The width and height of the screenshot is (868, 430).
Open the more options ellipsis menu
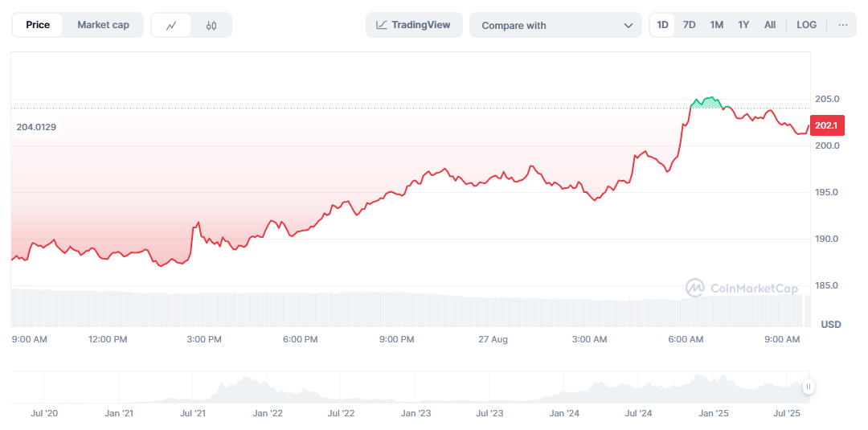[843, 25]
